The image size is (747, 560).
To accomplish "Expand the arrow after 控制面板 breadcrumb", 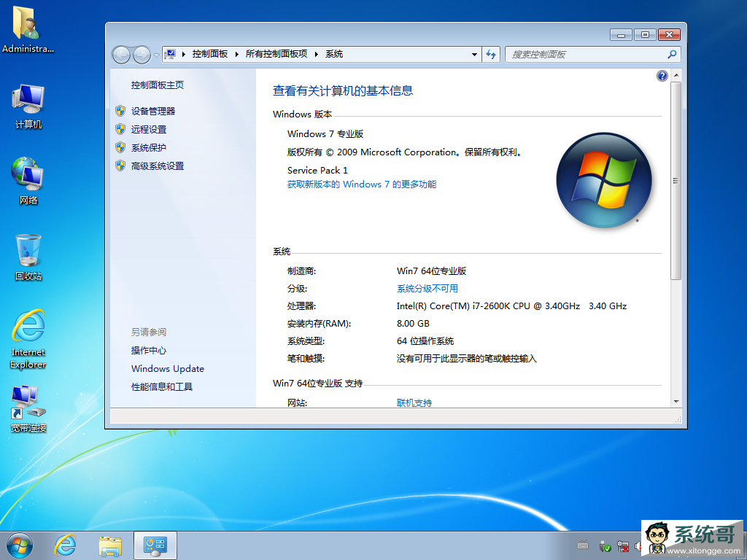I will click(237, 54).
